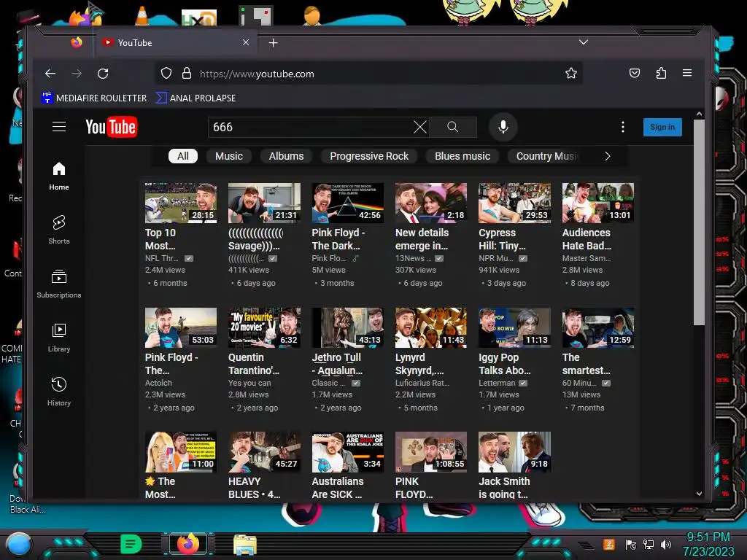
Task: Open the Windows Start orb
Action: (x=19, y=544)
